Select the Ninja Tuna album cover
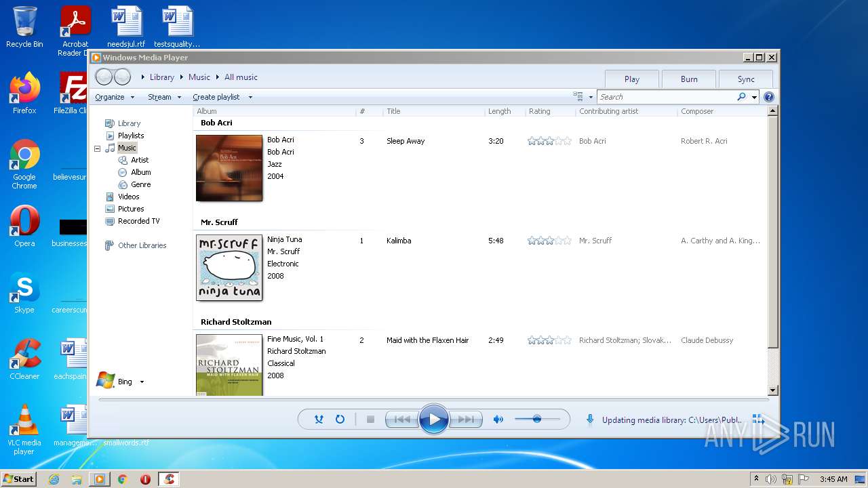This screenshot has width=868, height=488. pos(229,268)
